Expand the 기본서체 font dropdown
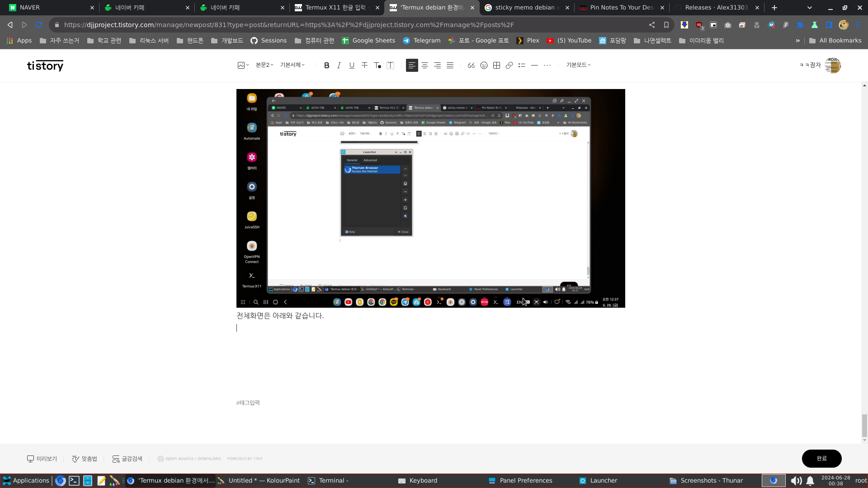The width and height of the screenshot is (868, 488). click(292, 65)
